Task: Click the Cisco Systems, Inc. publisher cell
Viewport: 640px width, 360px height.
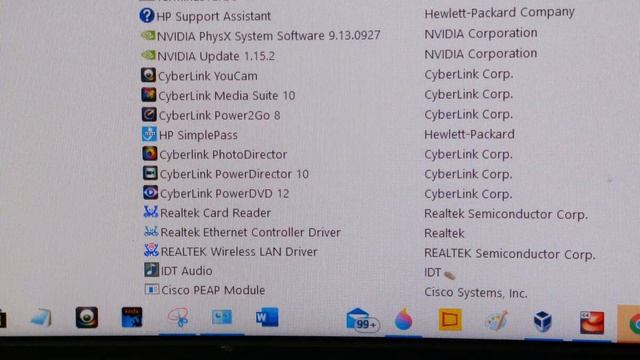Action: [476, 292]
